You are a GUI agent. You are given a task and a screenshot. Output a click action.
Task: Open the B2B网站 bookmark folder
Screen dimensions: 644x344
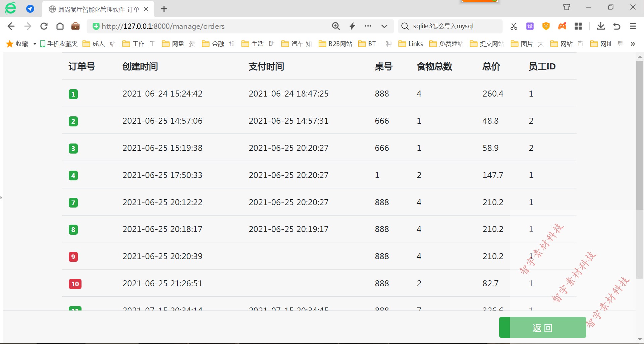(x=335, y=44)
